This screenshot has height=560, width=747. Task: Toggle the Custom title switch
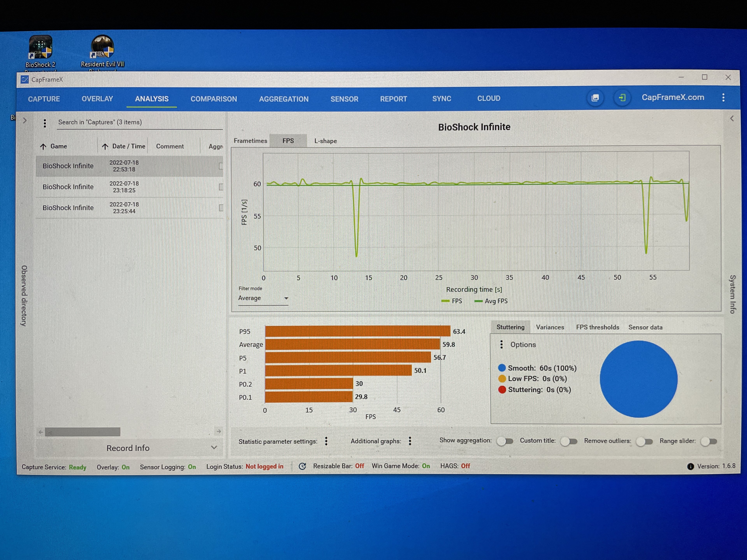[x=569, y=441]
